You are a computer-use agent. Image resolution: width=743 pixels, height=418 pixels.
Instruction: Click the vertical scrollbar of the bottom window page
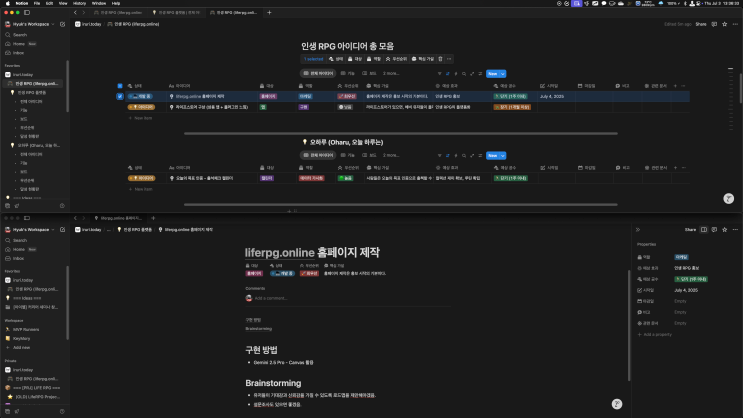tap(629, 325)
